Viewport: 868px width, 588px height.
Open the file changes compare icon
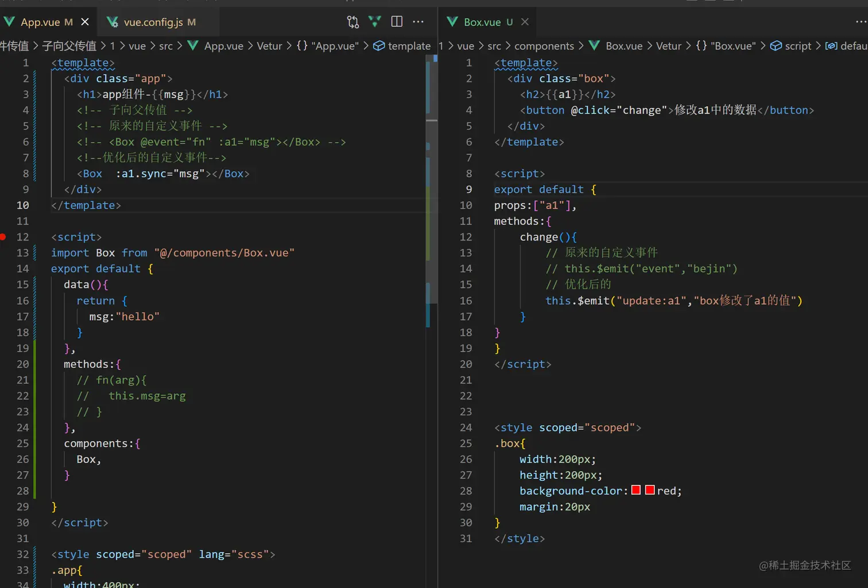coord(353,22)
